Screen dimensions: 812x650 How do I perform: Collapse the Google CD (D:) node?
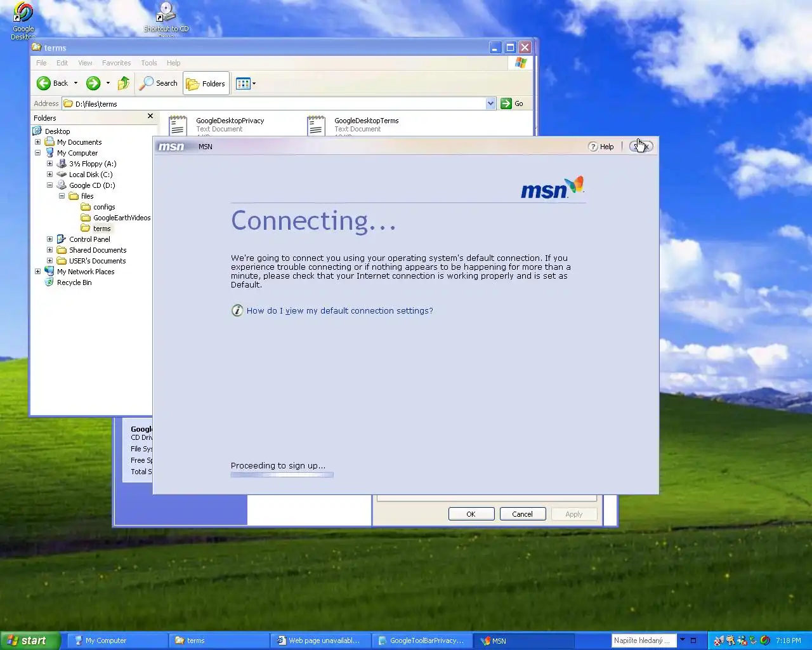49,185
